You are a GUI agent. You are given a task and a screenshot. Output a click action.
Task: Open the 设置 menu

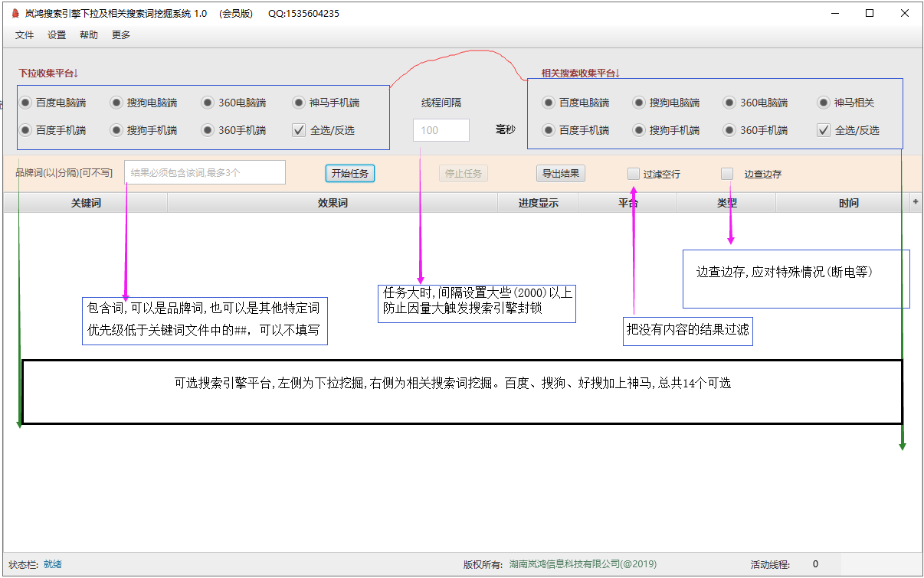[x=57, y=35]
